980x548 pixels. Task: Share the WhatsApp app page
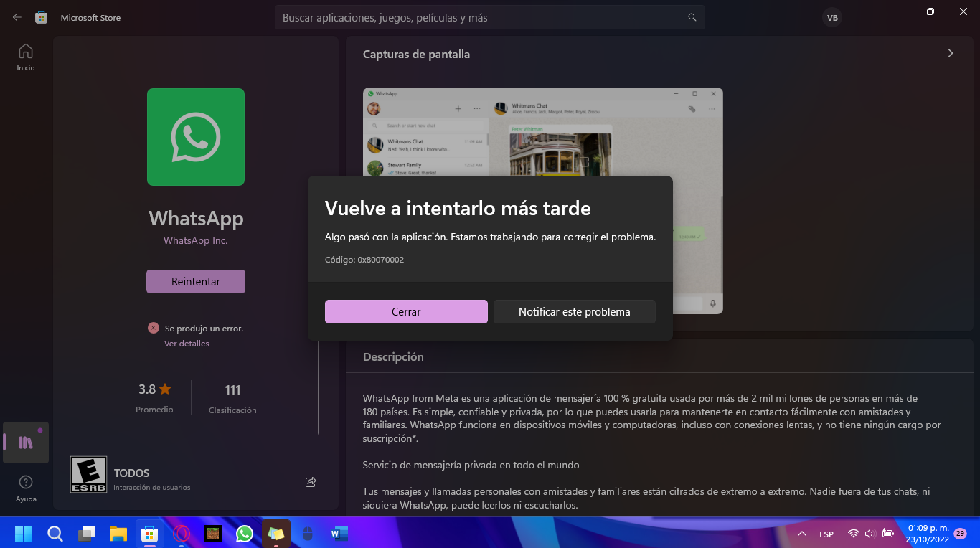[311, 482]
